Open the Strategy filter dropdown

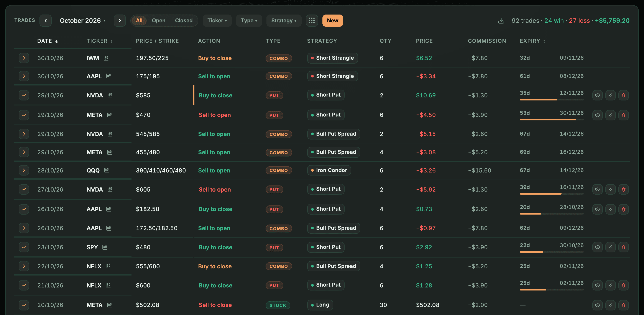pos(284,20)
